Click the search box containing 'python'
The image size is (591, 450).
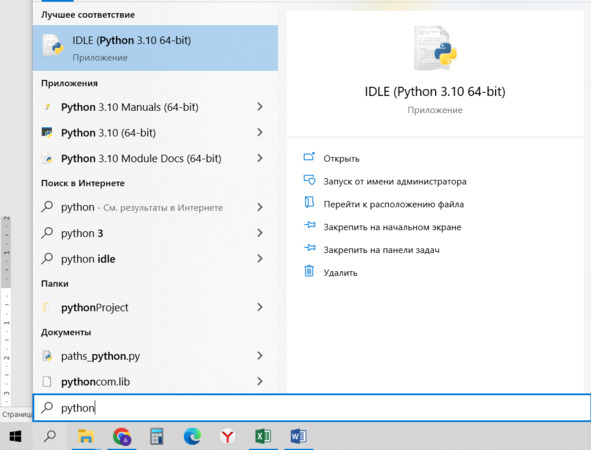(x=312, y=407)
